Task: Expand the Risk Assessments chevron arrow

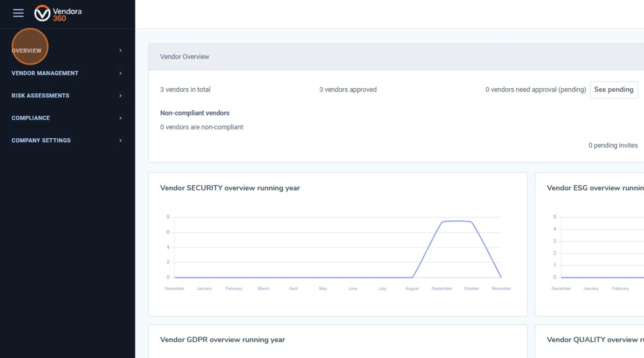Action: point(120,96)
